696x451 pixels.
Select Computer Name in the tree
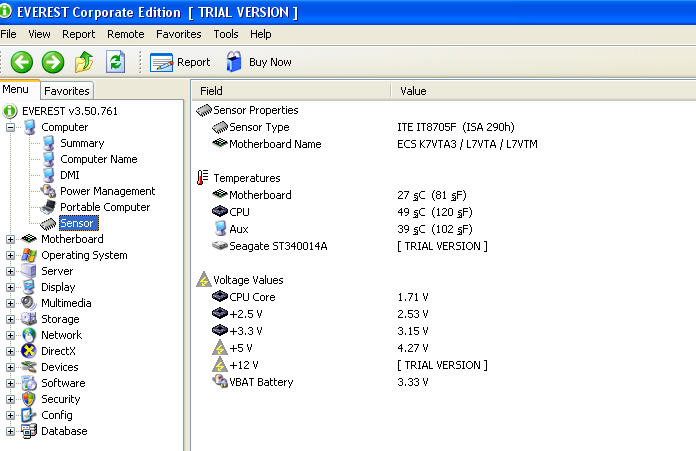tap(99, 159)
